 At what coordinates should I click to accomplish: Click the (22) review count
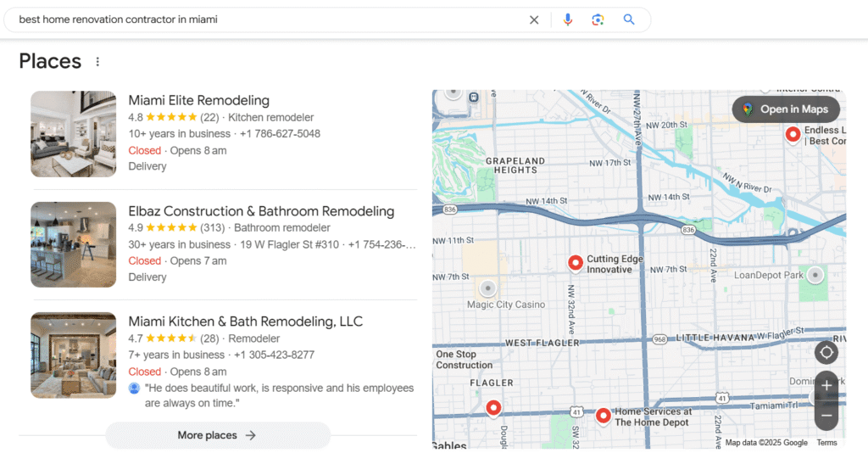tap(209, 117)
